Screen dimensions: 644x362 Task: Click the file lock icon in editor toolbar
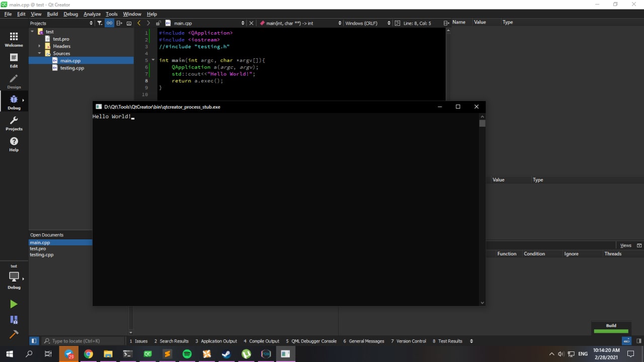tap(158, 23)
